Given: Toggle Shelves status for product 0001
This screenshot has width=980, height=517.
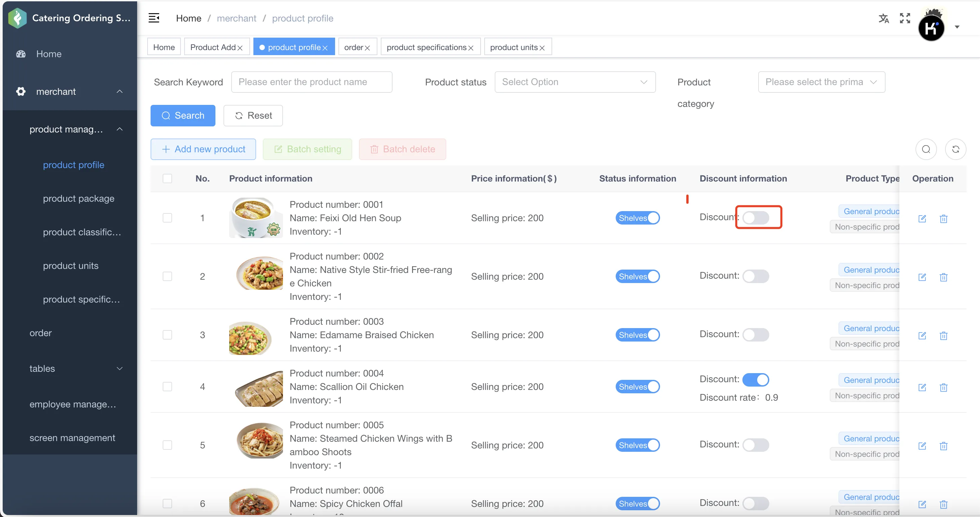Looking at the screenshot, I should pyautogui.click(x=638, y=218).
